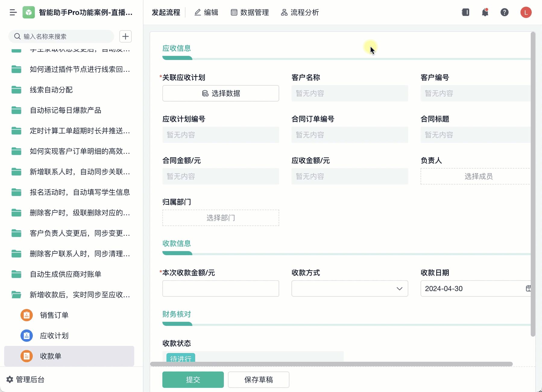Click the 客户编号 field
Image resolution: width=542 pixels, height=392 pixels.
[476, 93]
